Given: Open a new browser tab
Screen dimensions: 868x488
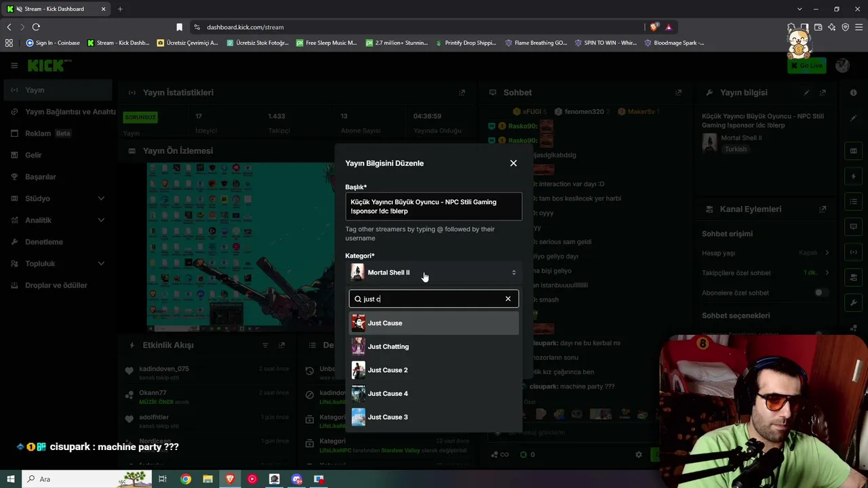Looking at the screenshot, I should 120,9.
